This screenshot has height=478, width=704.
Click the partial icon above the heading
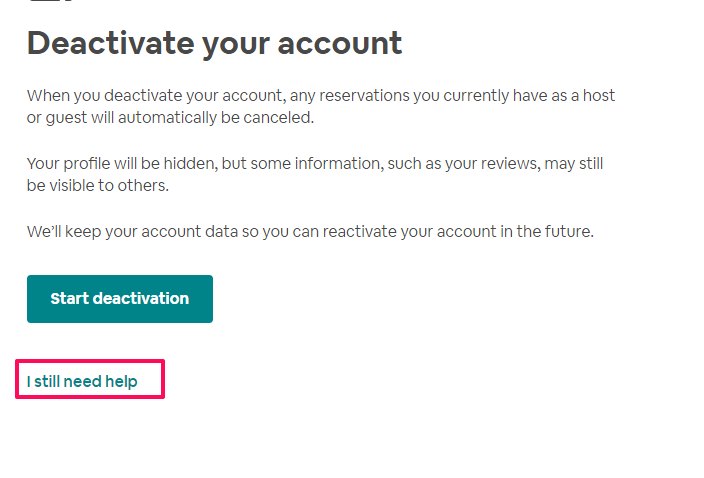[x=51, y=1]
